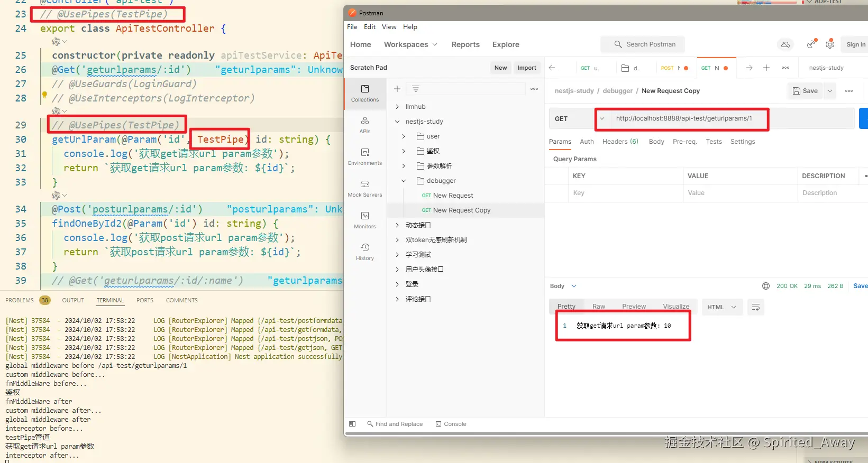This screenshot has width=868, height=463.
Task: Collapse the debugger folder
Action: click(404, 181)
